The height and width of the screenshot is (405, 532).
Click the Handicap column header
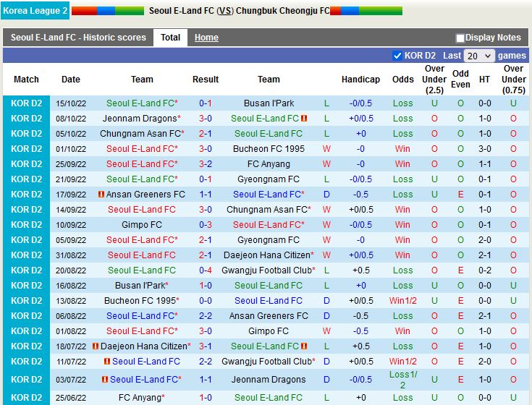[x=360, y=80]
